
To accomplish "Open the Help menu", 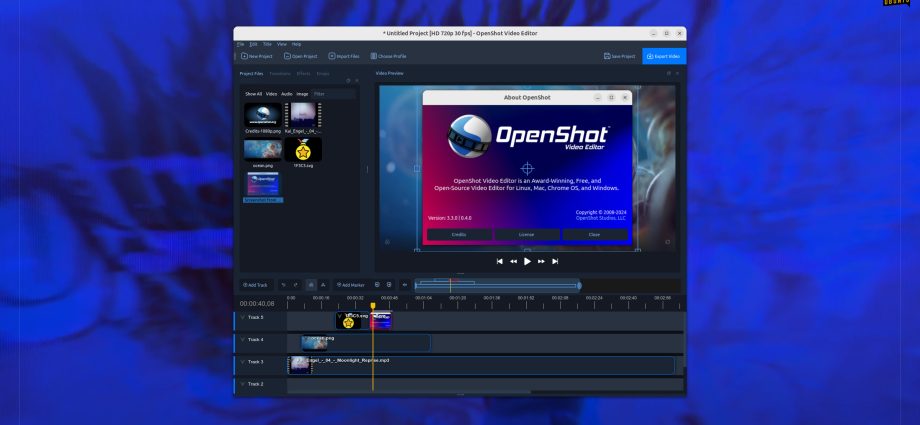I will tap(296, 44).
